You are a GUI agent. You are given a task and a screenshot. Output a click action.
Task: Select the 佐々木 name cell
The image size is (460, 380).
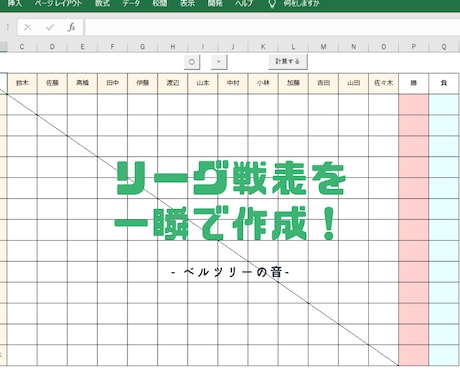coord(383,83)
